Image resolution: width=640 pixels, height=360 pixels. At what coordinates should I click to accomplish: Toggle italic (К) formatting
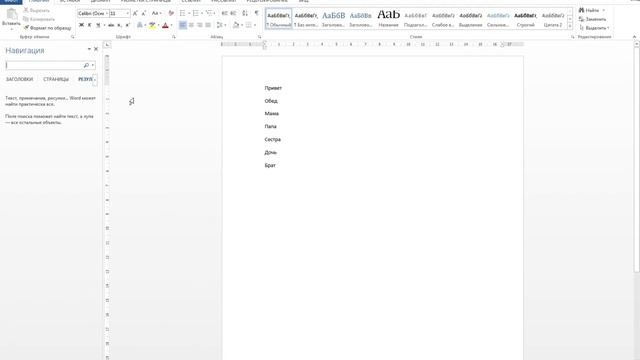(x=89, y=25)
